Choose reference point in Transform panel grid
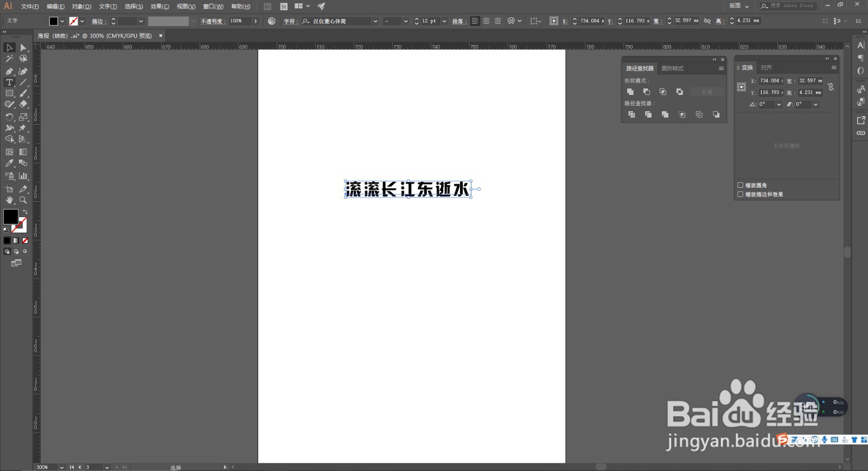 click(742, 87)
